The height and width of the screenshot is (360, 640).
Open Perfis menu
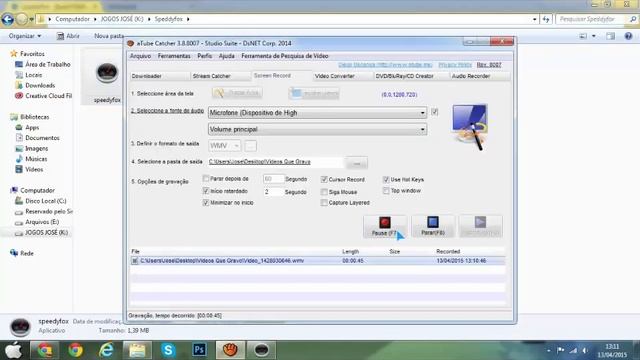tap(204, 56)
